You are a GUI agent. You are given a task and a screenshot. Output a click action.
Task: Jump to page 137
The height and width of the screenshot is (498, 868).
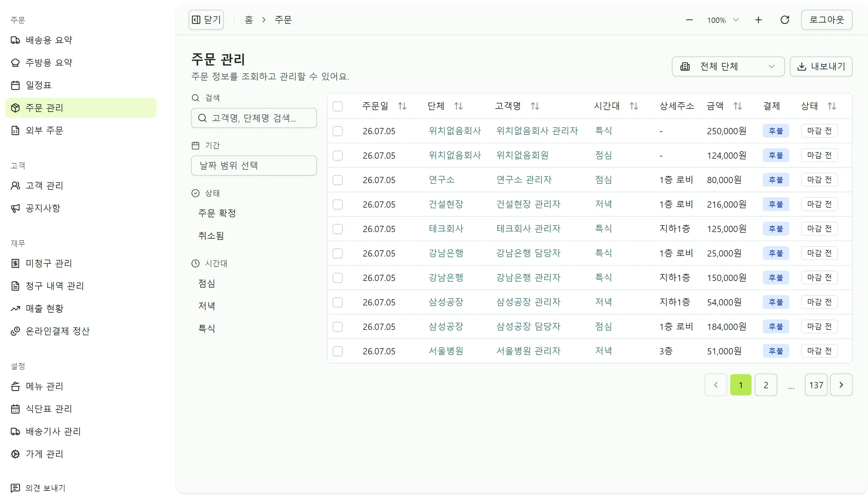click(816, 385)
